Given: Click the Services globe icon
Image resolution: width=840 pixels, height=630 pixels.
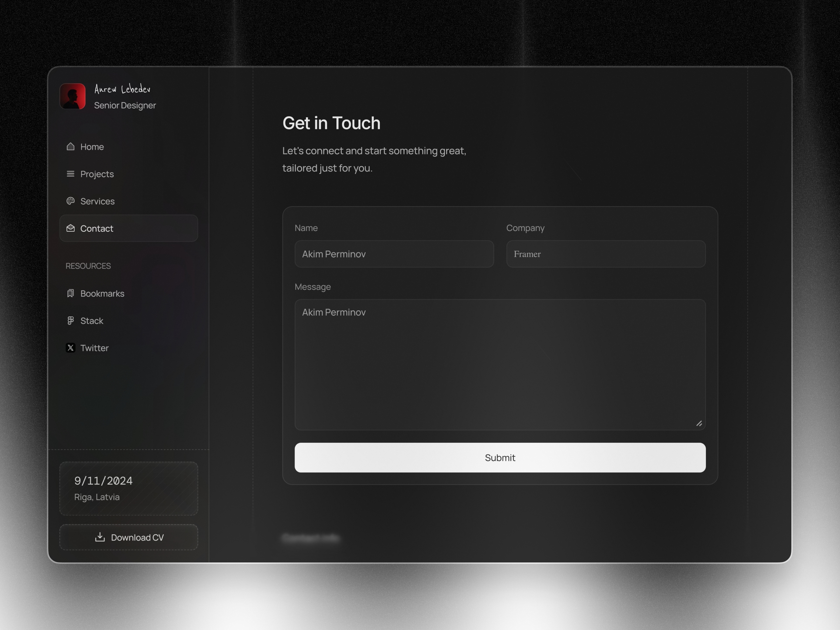Looking at the screenshot, I should pos(70,201).
